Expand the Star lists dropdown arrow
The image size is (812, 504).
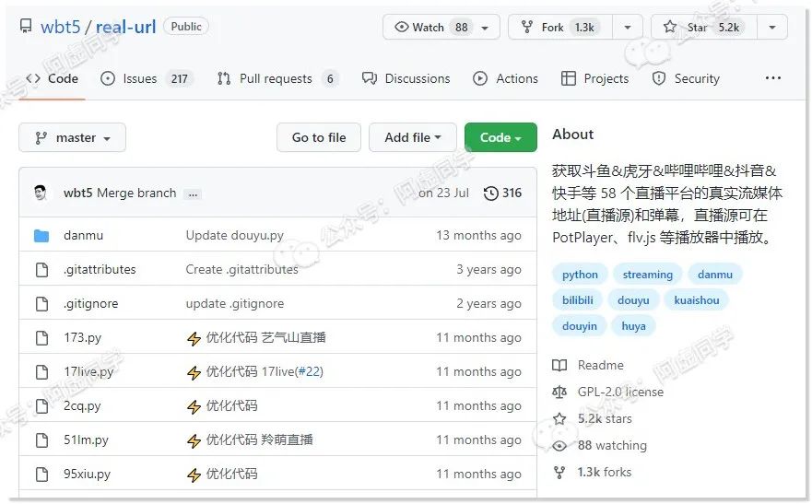772,28
